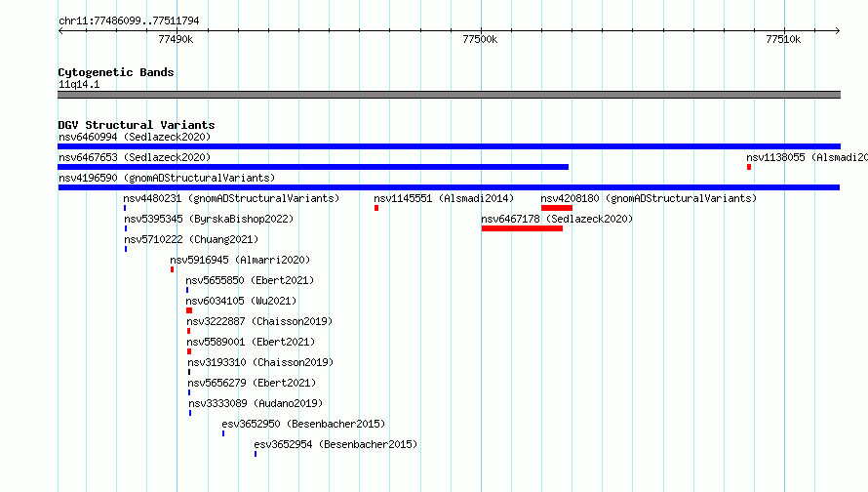
Task: Click the DGV Structural Variants track title
Action: click(x=137, y=125)
